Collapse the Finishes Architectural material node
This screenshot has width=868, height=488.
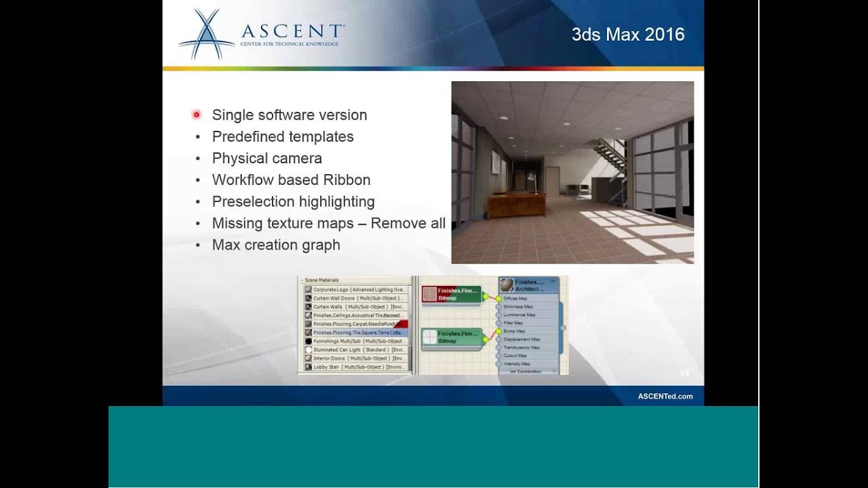553,281
